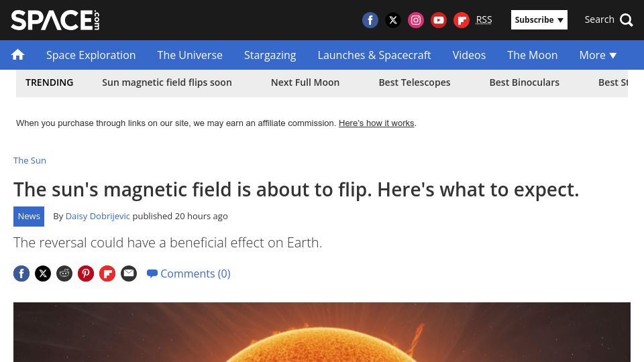Share article on Facebook

click(x=21, y=274)
